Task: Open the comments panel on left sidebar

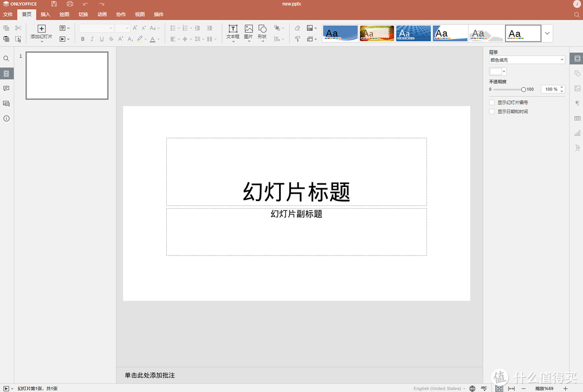Action: 6,88
